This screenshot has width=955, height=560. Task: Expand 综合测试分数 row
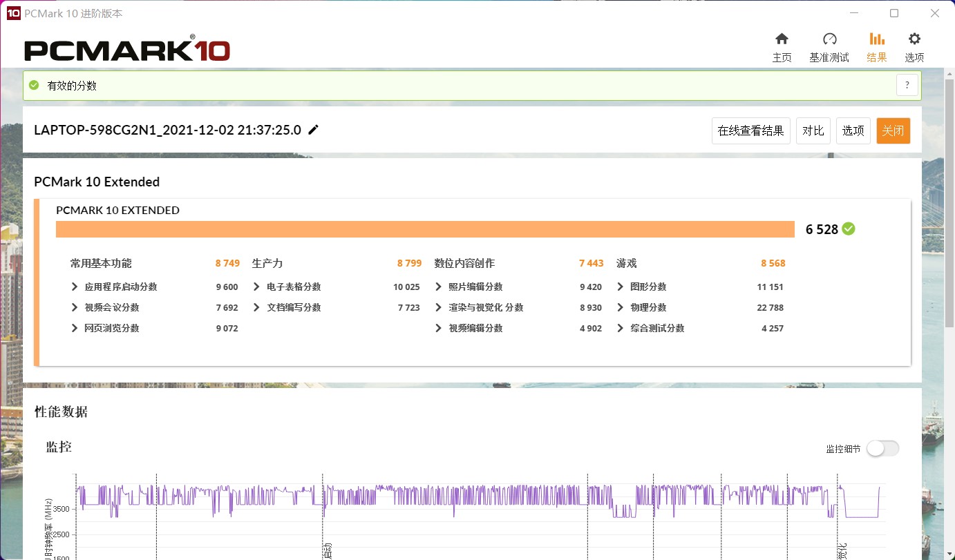pos(620,328)
